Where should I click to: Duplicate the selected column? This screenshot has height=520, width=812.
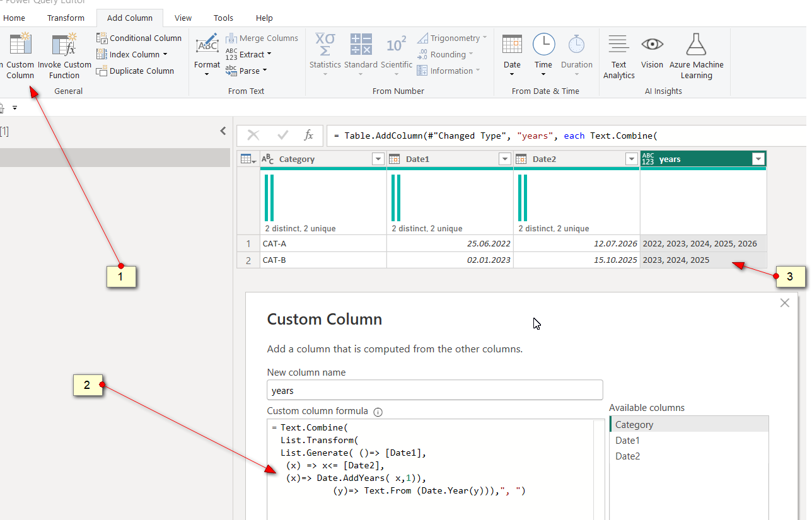click(x=135, y=71)
